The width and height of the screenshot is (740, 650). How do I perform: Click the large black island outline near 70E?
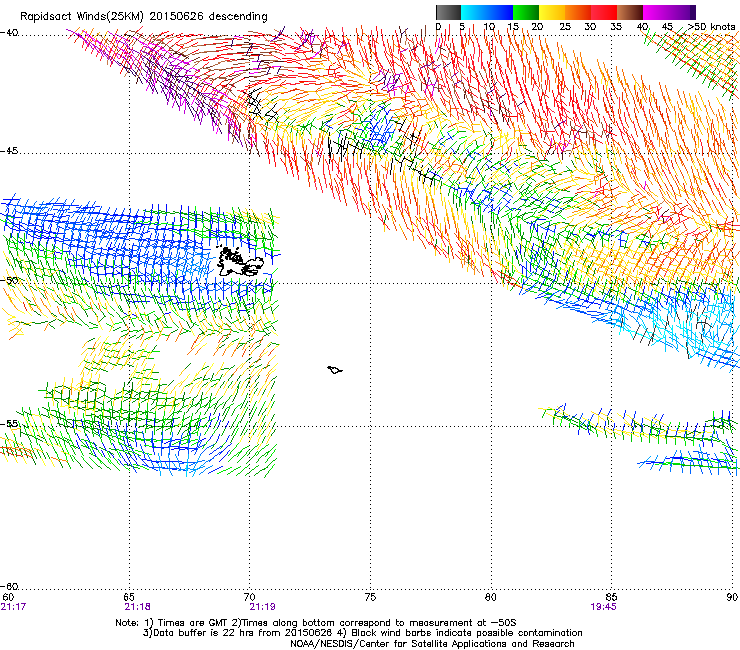[239, 262]
